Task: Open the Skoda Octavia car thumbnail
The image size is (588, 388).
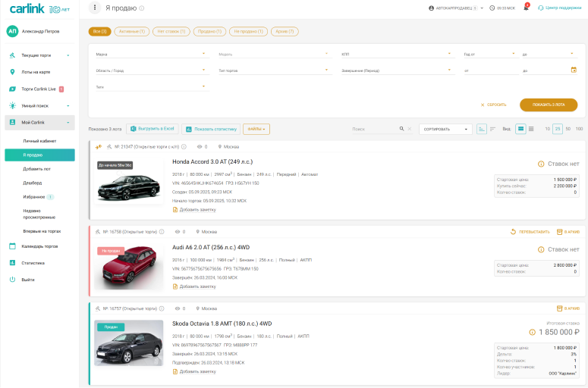Action: (128, 343)
